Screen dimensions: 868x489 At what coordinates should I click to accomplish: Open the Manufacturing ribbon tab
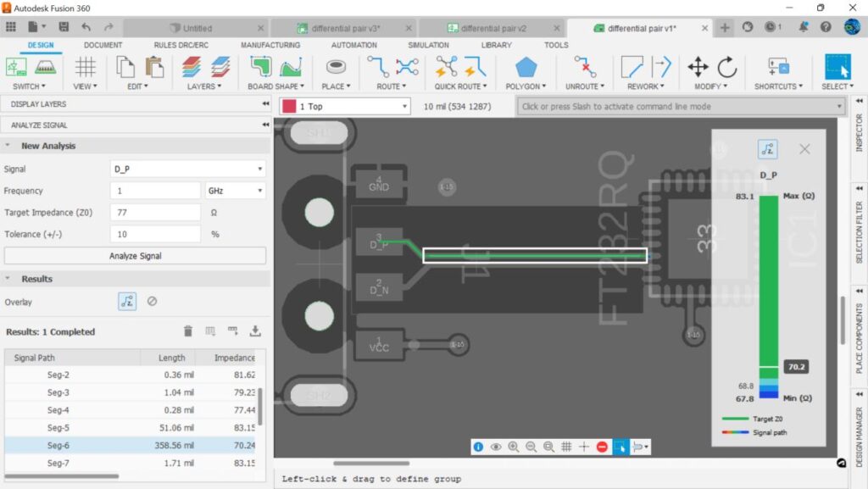(270, 45)
